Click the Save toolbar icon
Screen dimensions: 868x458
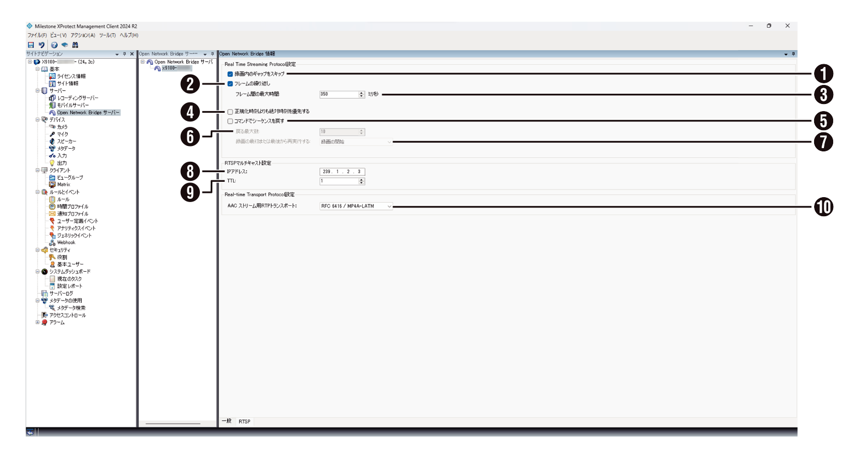click(x=31, y=45)
